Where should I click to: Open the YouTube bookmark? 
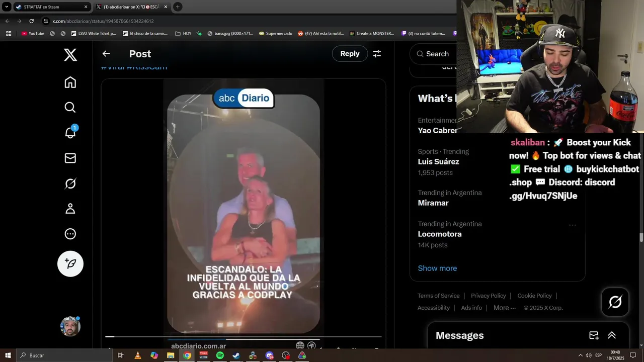[33, 34]
